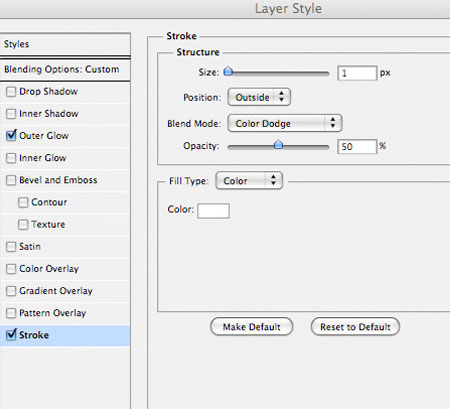Viewport: 450px width, 409px height.
Task: Open the Blend Mode Color Dodge dropdown
Action: coord(285,123)
